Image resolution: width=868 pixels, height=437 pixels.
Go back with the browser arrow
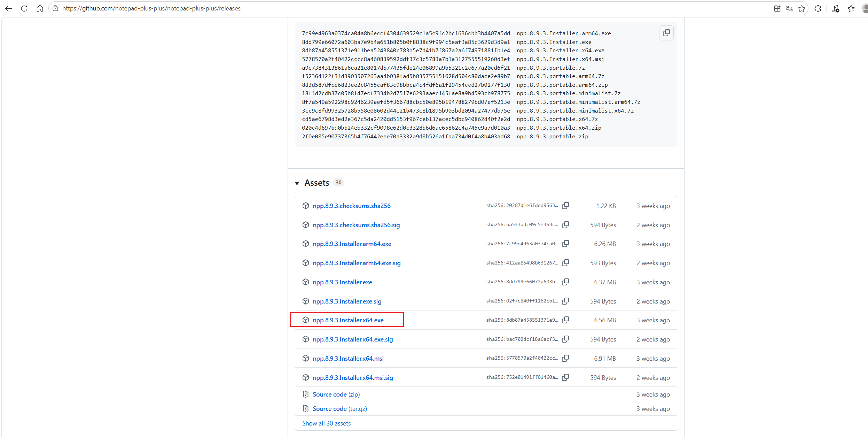[8, 8]
